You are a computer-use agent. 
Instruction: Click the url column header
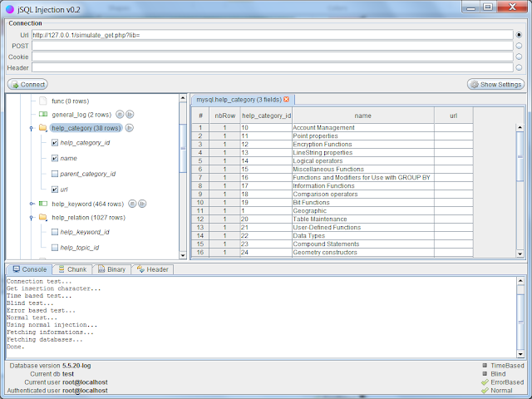pyautogui.click(x=454, y=116)
